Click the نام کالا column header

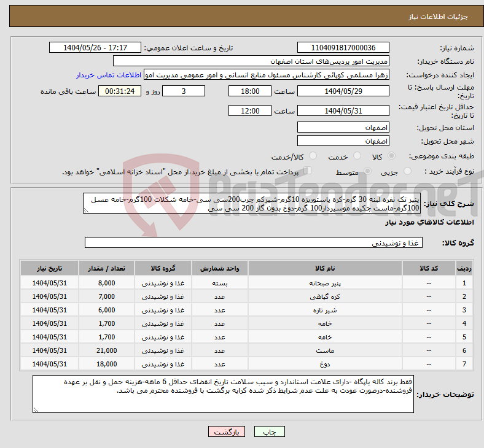tap(325, 268)
